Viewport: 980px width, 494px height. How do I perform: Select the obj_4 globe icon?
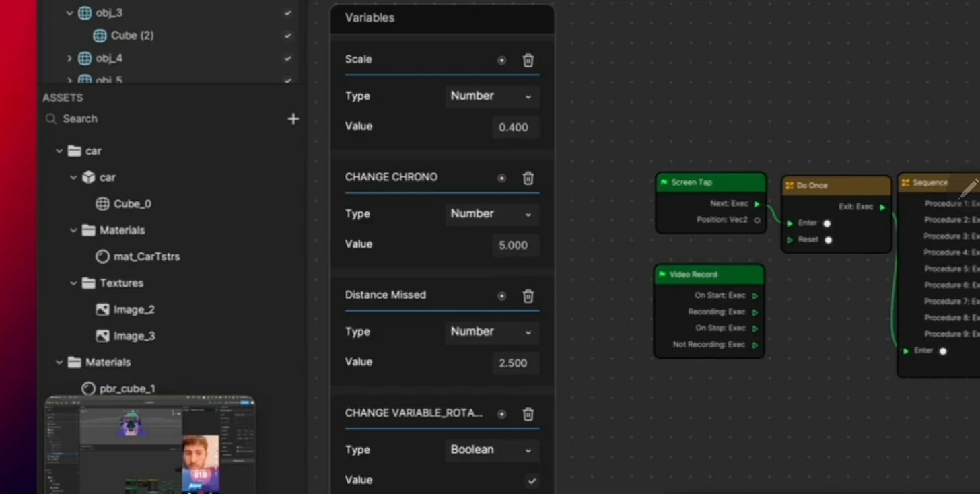[85, 59]
